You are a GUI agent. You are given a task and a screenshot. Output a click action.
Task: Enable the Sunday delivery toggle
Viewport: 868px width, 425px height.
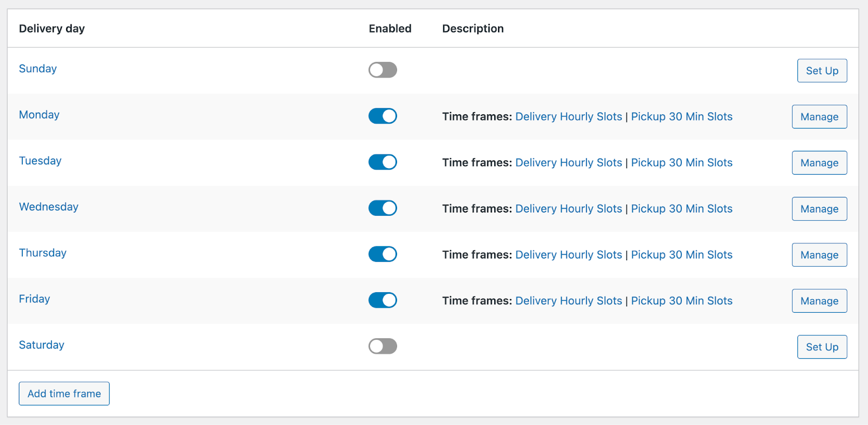click(x=382, y=70)
